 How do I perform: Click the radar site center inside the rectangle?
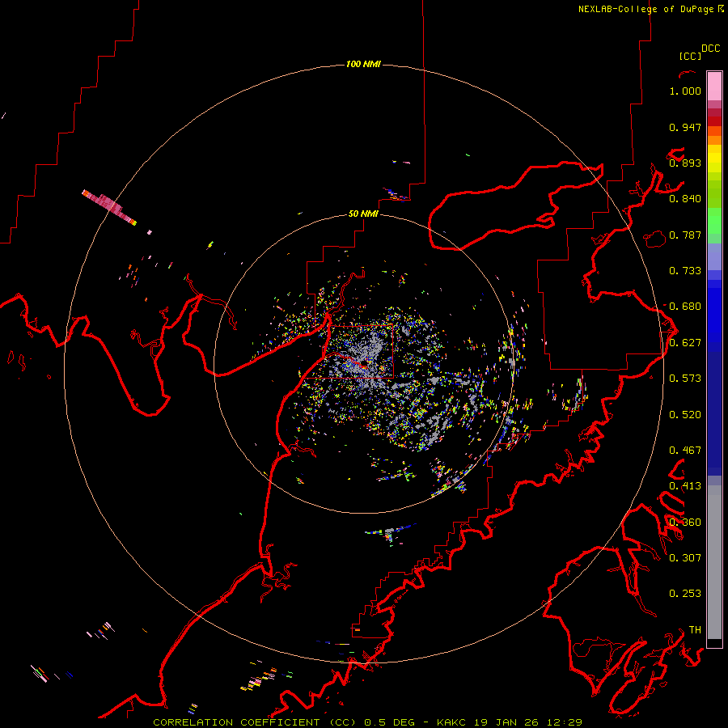pos(366,365)
